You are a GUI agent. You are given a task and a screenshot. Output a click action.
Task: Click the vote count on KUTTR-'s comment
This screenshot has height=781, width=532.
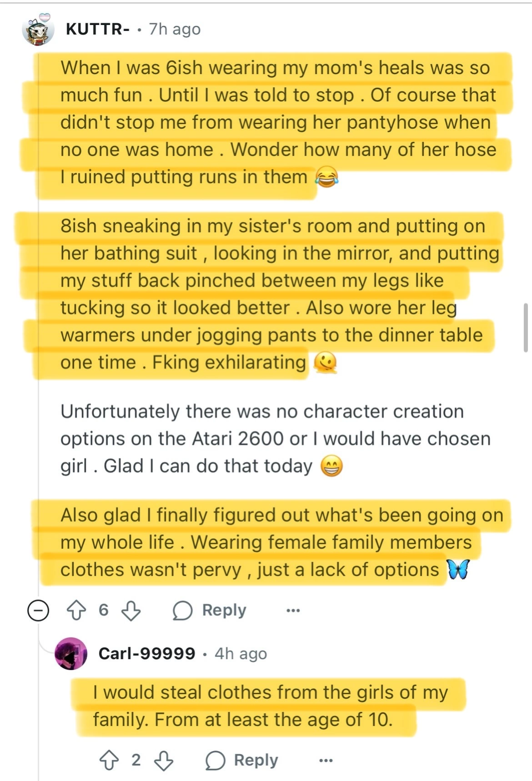(x=104, y=610)
